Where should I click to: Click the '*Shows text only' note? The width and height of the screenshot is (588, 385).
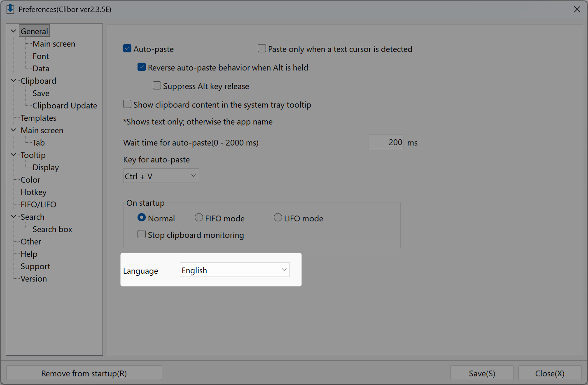(198, 122)
